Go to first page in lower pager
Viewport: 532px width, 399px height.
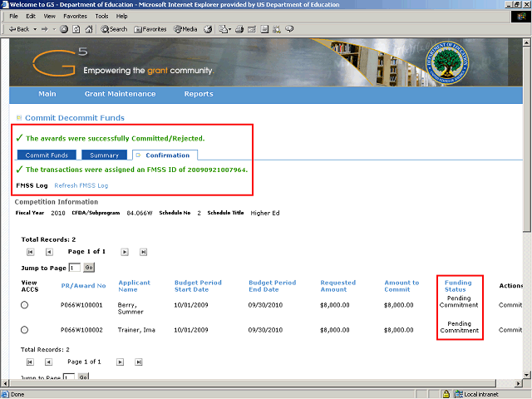click(x=30, y=362)
